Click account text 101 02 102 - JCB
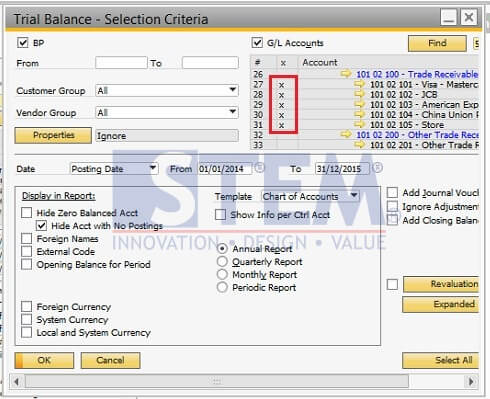Viewport: 490px width, 399px height. click(404, 94)
